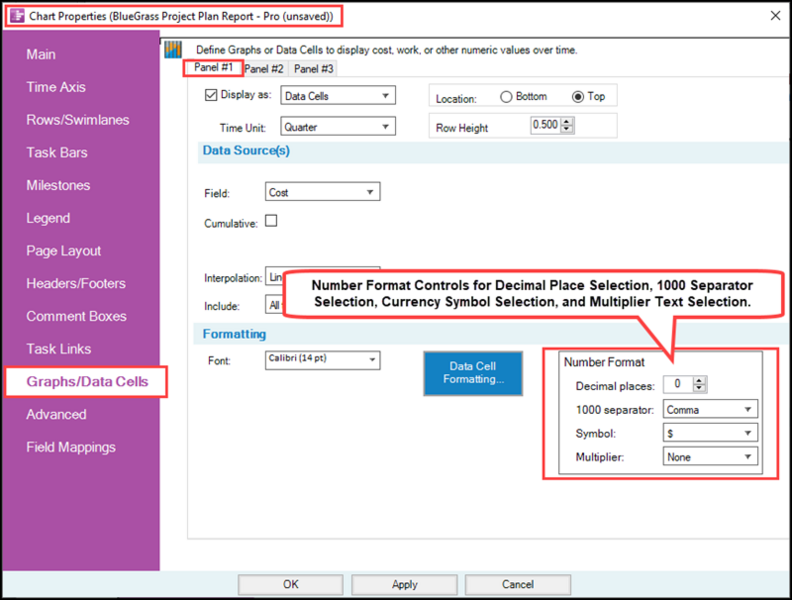Open the Time Axis settings page

pyautogui.click(x=56, y=87)
